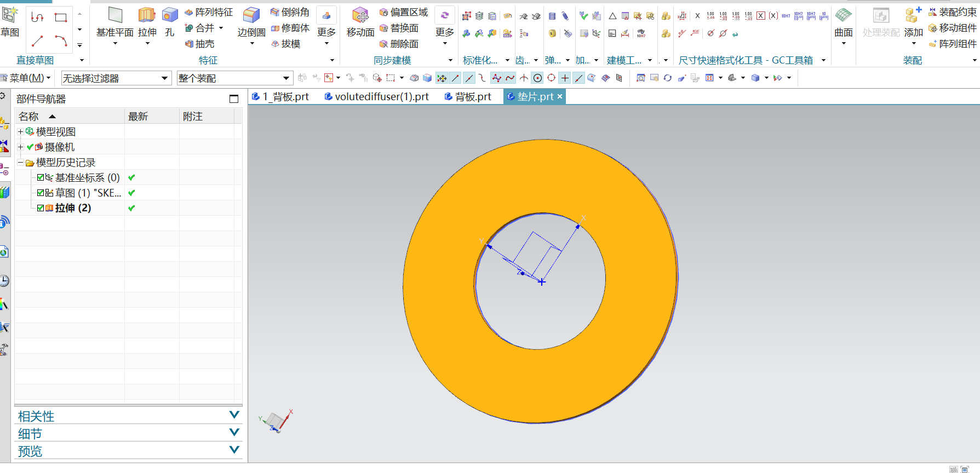Select the 阵列组件 pattern component tool
Image resolution: width=980 pixels, height=473 pixels.
pyautogui.click(x=953, y=44)
